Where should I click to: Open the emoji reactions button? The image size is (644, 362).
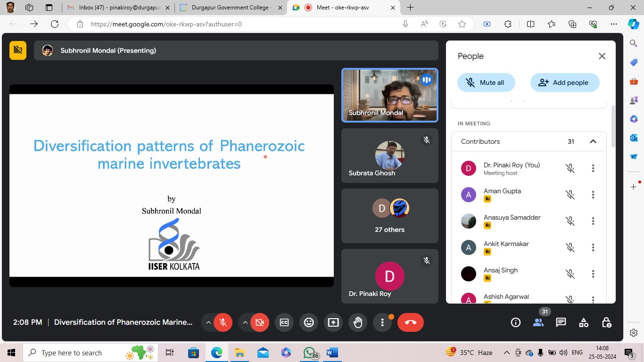coord(309,322)
